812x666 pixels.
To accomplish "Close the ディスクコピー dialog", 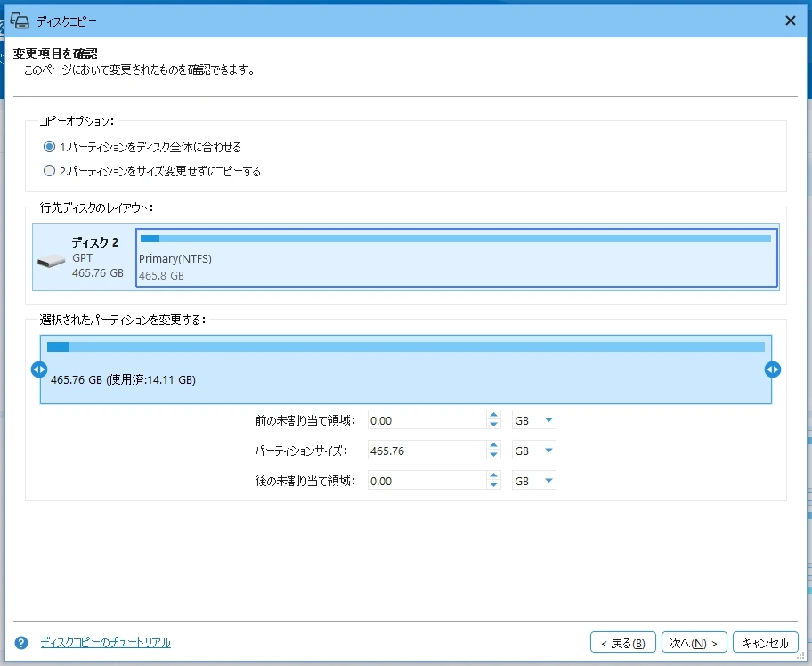I will pos(791,20).
